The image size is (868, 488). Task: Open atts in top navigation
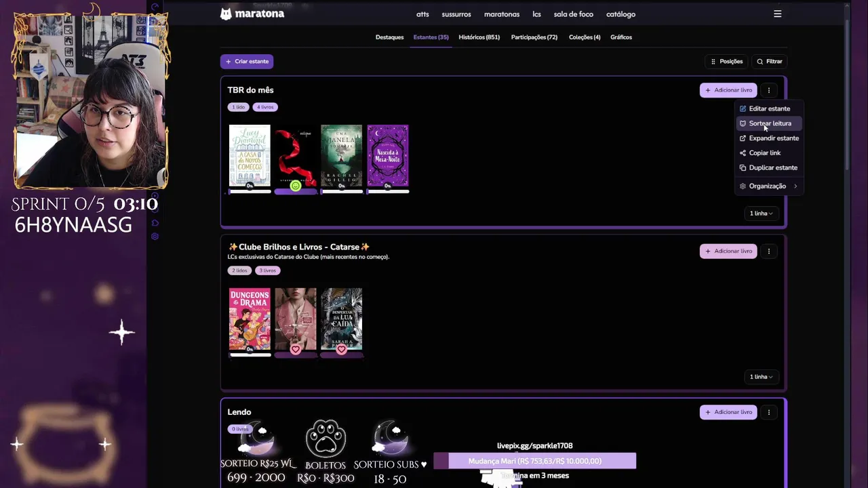point(422,14)
